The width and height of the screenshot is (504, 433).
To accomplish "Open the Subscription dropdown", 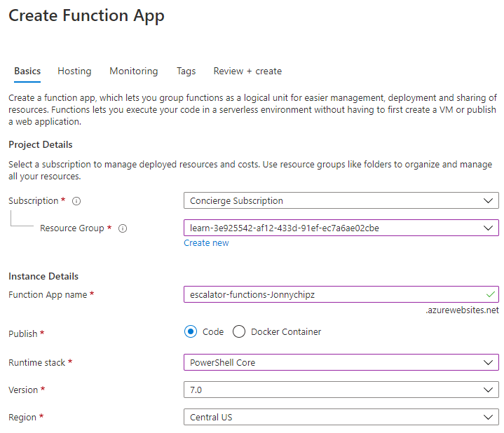I will [341, 201].
